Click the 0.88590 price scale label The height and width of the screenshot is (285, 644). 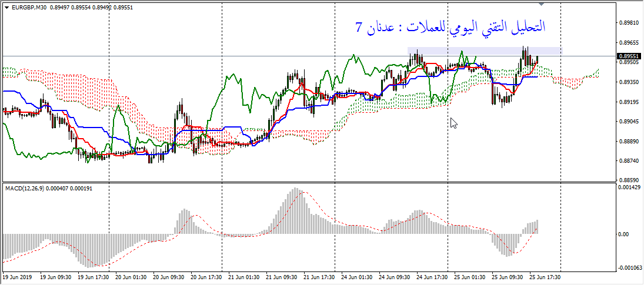[x=629, y=180]
